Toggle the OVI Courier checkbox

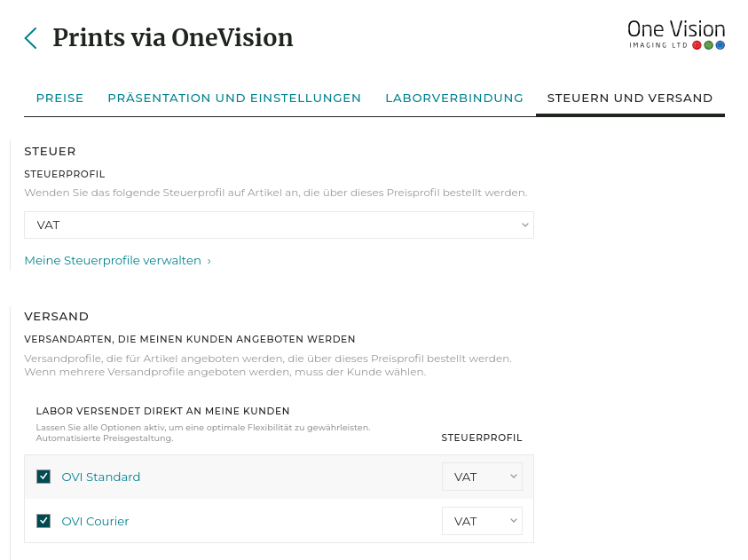point(43,521)
